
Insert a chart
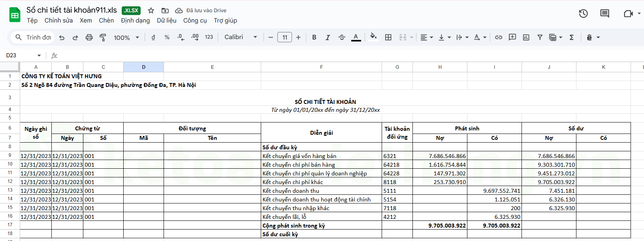(526, 38)
